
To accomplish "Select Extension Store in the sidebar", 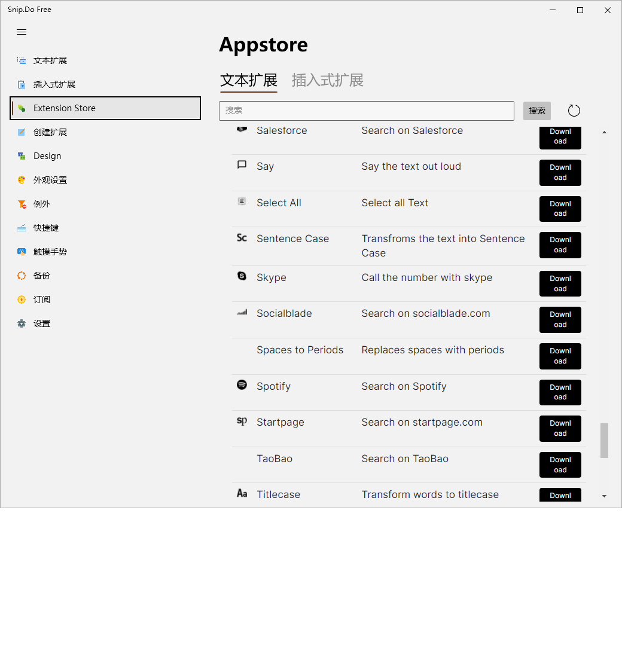I will (105, 108).
